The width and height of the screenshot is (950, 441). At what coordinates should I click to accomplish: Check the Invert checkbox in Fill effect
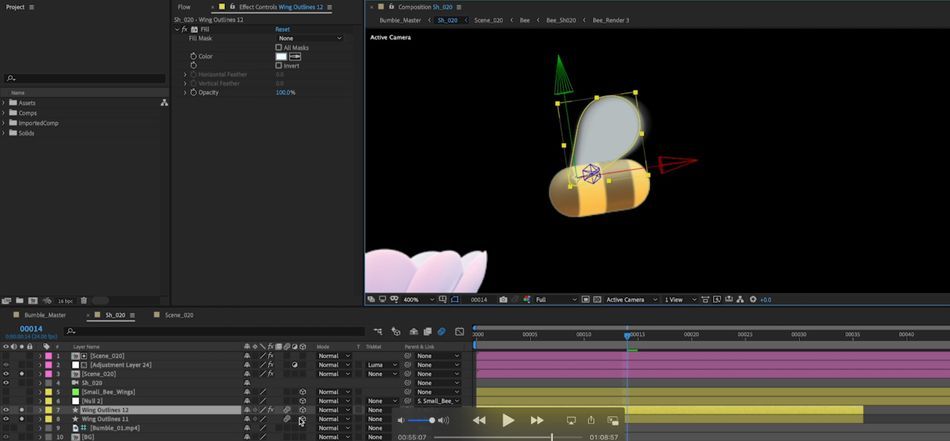tap(279, 65)
